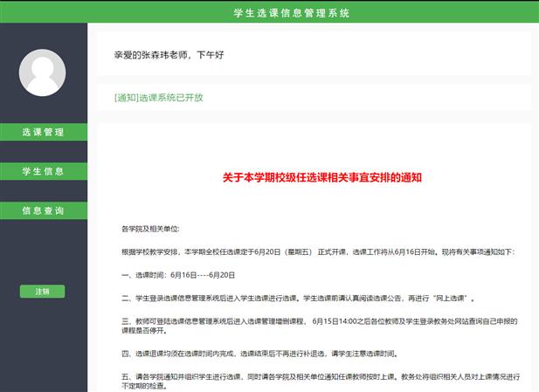This screenshot has width=539, height=392.
Task: Click item 五 about 请各学院通知并组织学生
Action: point(321,382)
